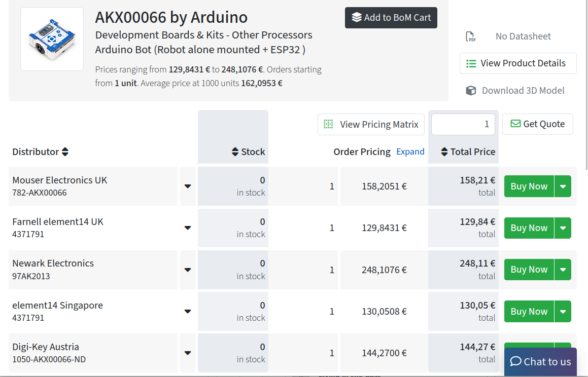588x377 pixels.
Task: Click total price 144,27 €
Action: 477,347
